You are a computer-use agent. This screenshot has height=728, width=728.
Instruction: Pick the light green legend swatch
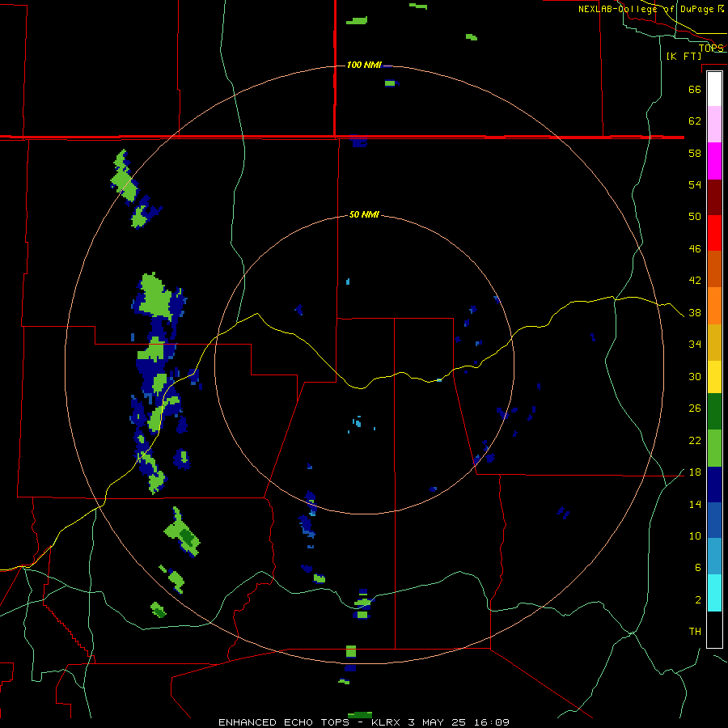pos(714,447)
